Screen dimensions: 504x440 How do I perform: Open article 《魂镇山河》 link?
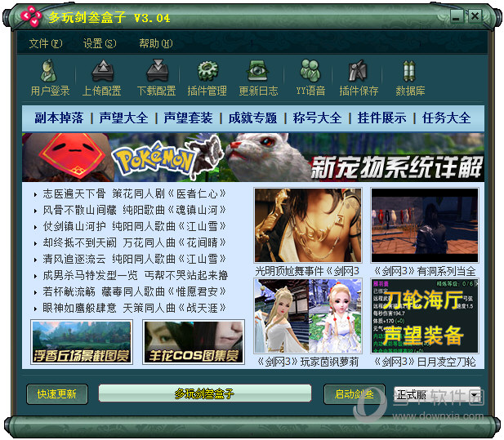[134, 210]
